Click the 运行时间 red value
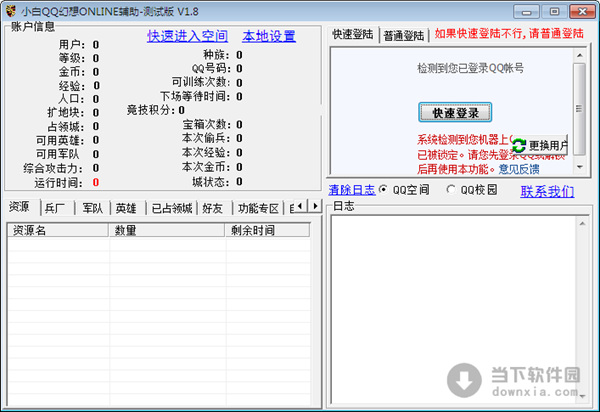Viewport: 600px width, 412px height. tap(96, 182)
